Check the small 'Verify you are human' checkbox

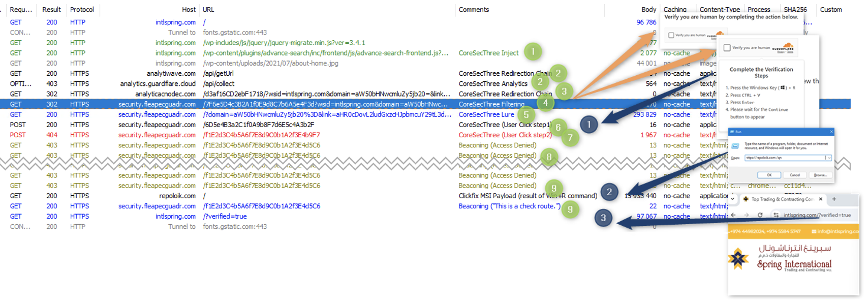click(x=671, y=36)
